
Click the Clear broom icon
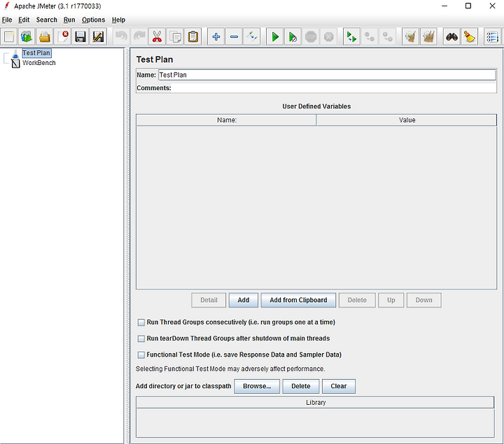(x=410, y=36)
